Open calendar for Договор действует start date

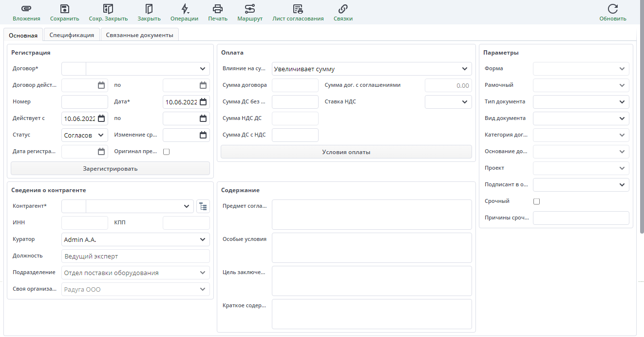[101, 85]
